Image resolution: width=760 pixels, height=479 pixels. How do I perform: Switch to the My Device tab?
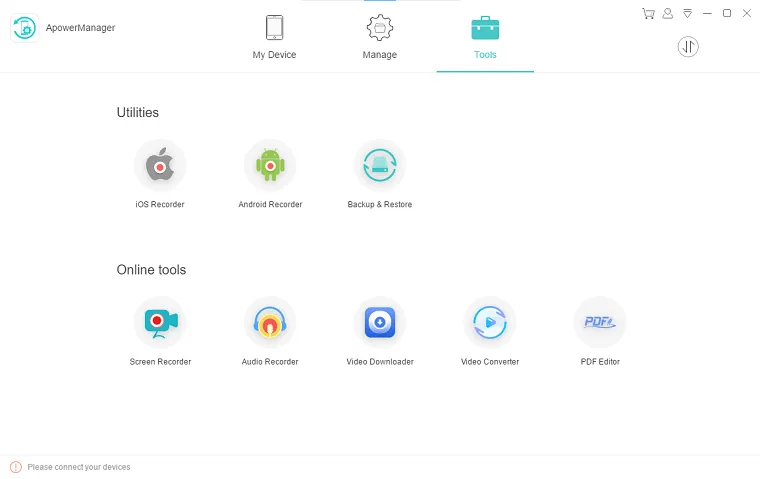pyautogui.click(x=274, y=37)
